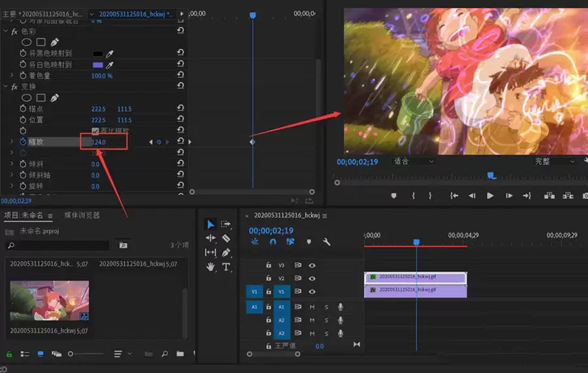The image size is (588, 373).
Task: Create rectangle mask under 变换 effect
Action: pyautogui.click(x=41, y=98)
